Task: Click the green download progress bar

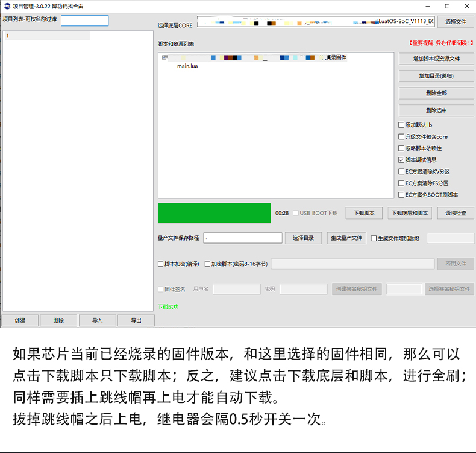Action: coord(214,213)
